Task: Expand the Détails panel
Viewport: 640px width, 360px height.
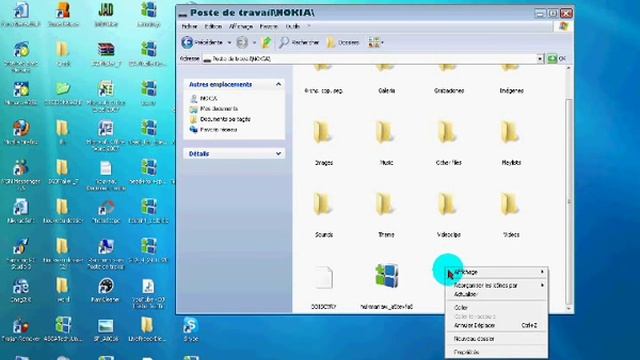Action: click(278, 154)
